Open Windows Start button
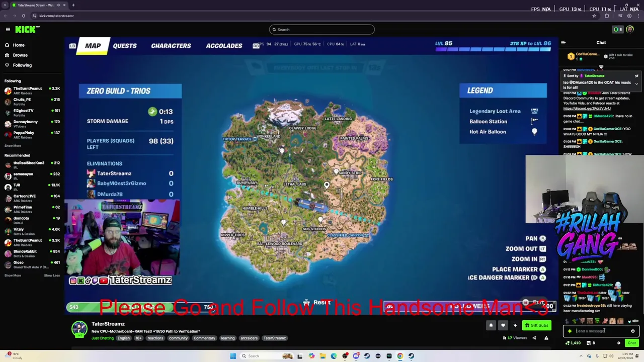The width and height of the screenshot is (644, 362). click(233, 356)
